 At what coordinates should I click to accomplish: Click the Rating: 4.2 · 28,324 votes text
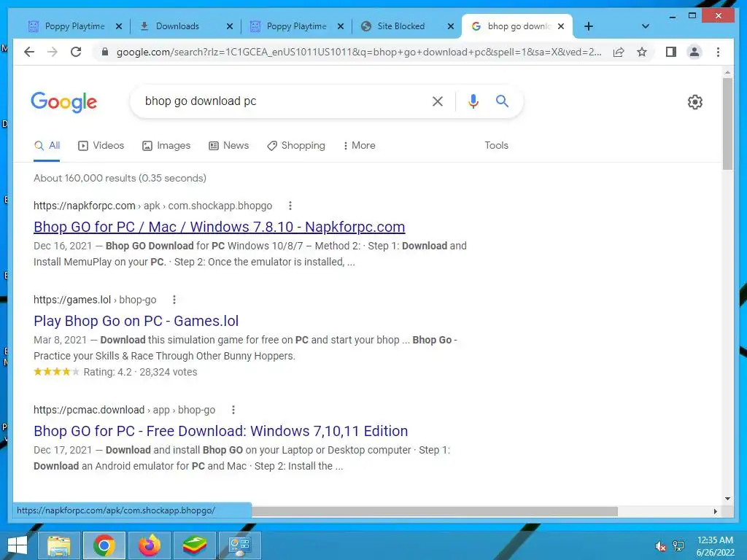tap(140, 372)
